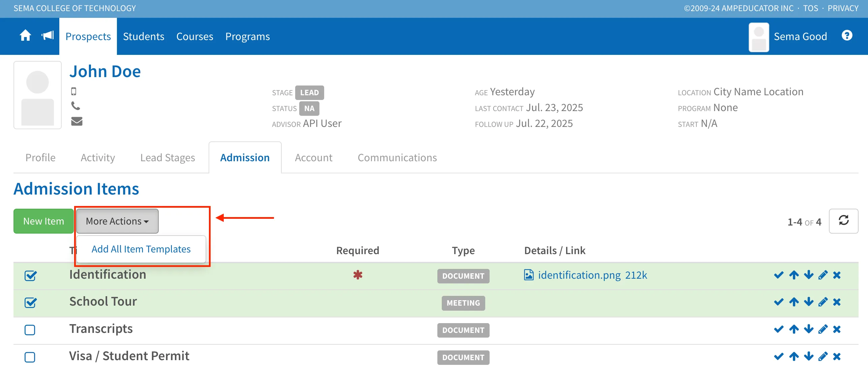Go to Students in the navigation

144,36
